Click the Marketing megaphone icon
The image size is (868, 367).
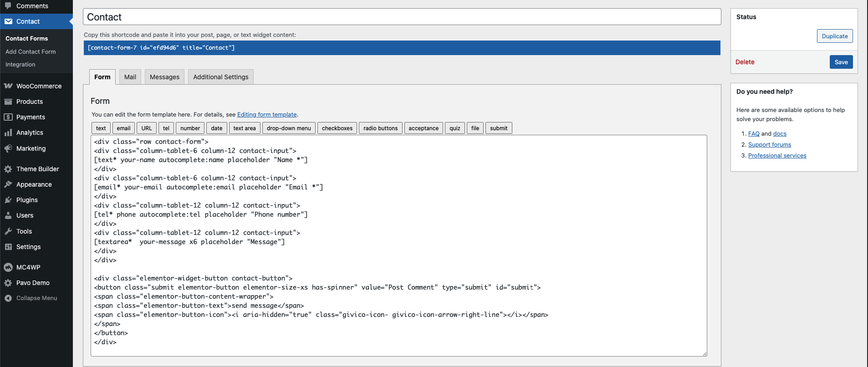pyautogui.click(x=8, y=148)
